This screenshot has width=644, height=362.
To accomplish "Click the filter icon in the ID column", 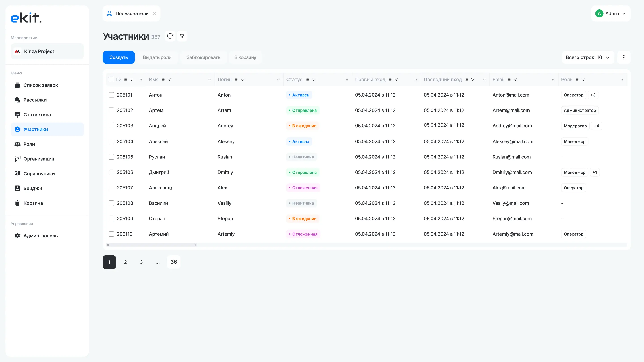I will [131, 80].
